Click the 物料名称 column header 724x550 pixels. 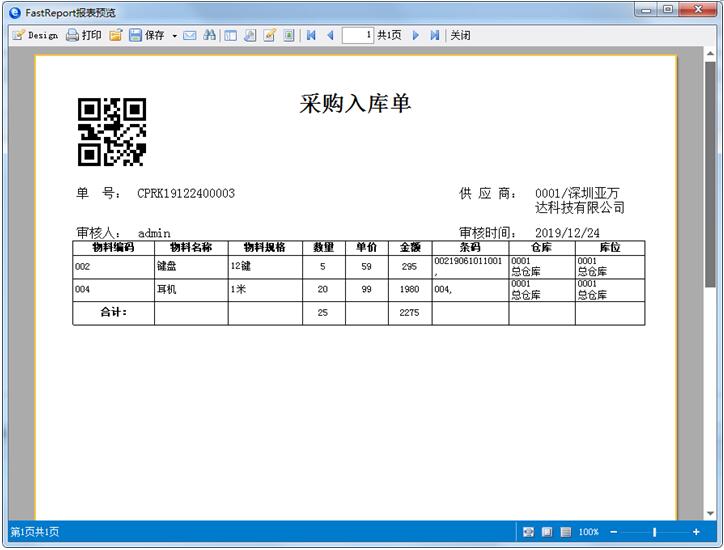pos(191,248)
